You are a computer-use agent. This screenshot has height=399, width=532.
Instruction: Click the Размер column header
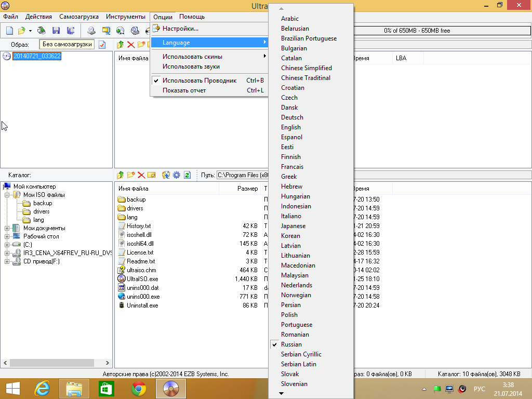240,189
